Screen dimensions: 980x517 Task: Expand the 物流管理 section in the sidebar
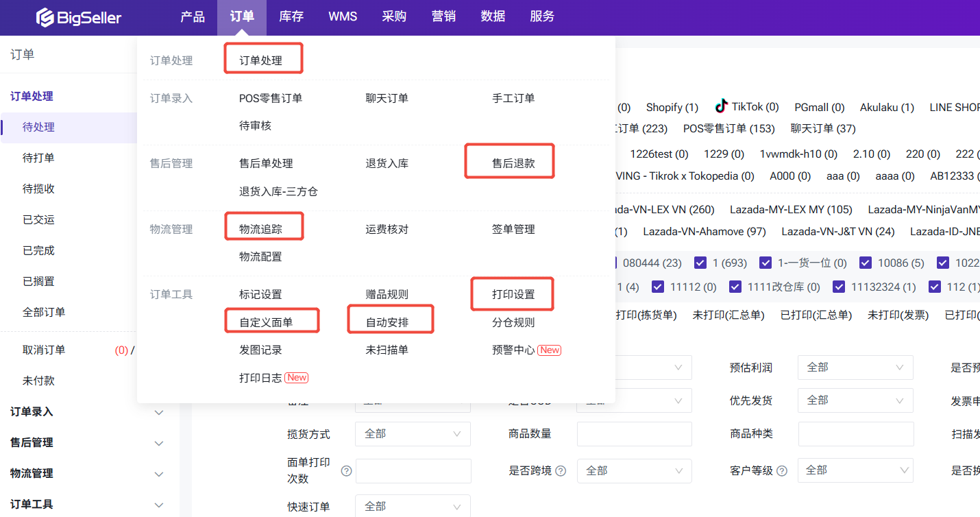coord(158,474)
